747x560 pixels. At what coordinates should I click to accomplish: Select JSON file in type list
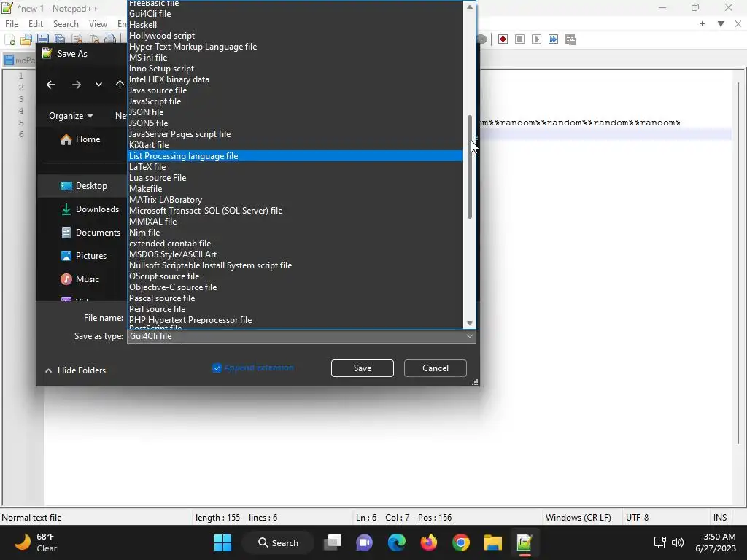(295, 112)
